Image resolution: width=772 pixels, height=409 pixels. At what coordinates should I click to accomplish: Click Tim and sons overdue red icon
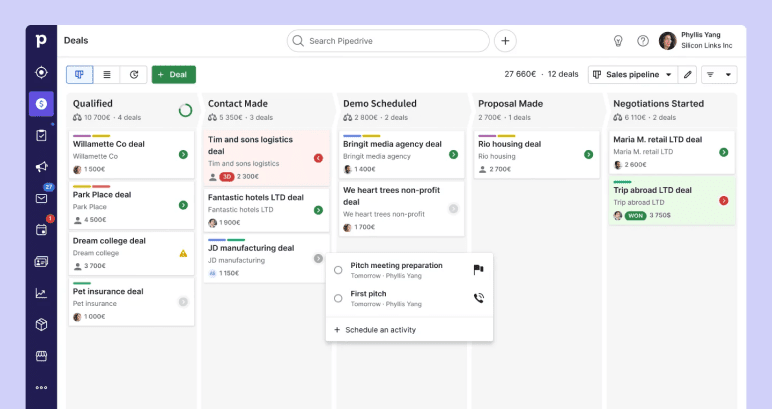tap(319, 158)
